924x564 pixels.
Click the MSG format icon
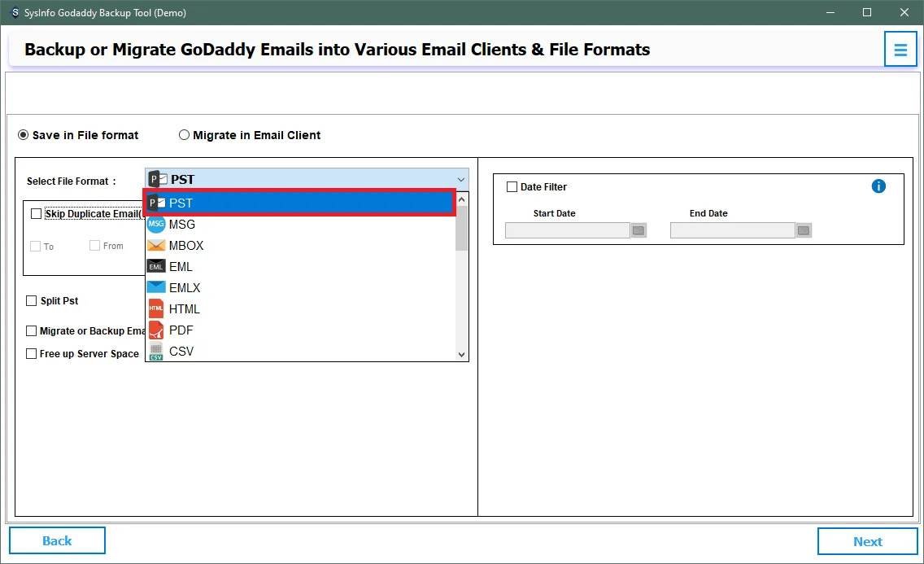[x=156, y=224]
